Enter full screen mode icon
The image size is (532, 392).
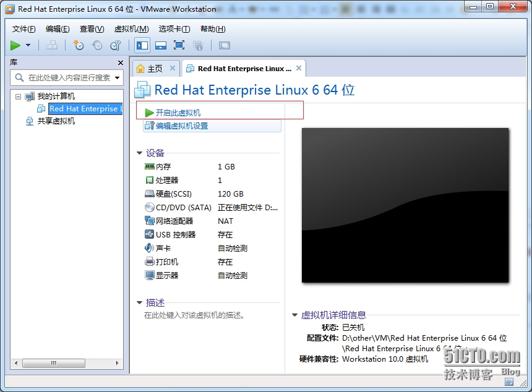click(x=179, y=45)
